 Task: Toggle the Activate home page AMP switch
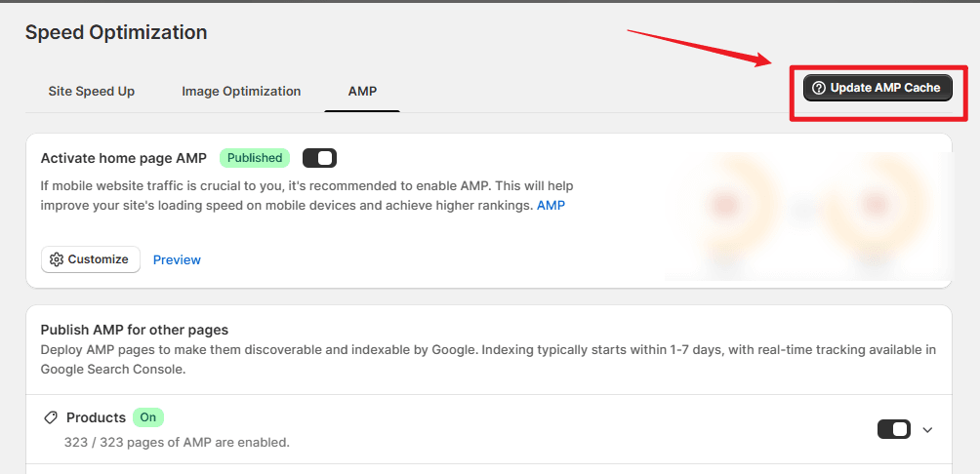[x=319, y=158]
